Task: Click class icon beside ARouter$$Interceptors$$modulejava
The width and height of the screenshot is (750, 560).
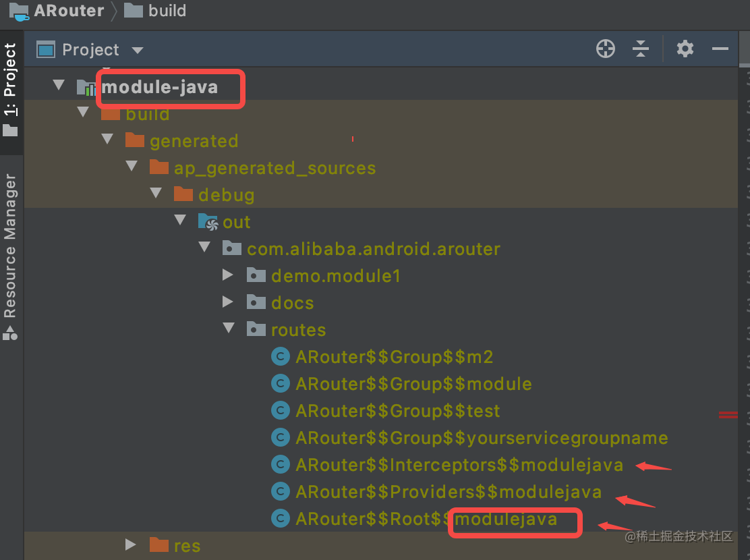Action: coord(281,464)
